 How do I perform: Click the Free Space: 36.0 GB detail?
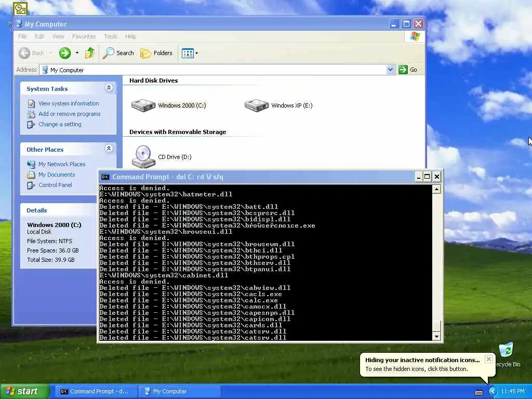[53, 250]
